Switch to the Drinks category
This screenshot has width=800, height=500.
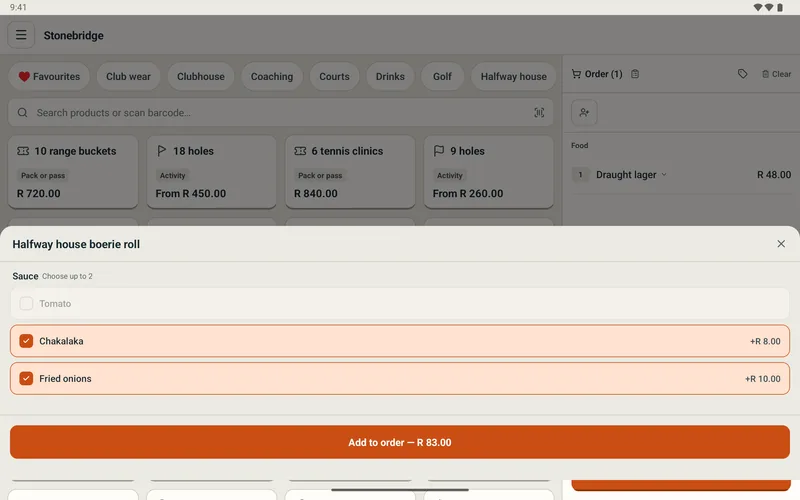click(390, 77)
